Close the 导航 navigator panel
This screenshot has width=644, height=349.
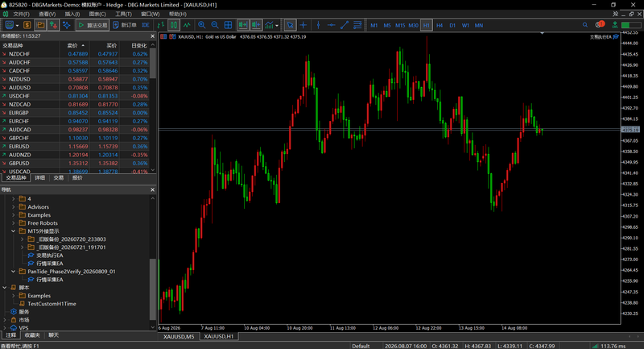click(x=152, y=190)
